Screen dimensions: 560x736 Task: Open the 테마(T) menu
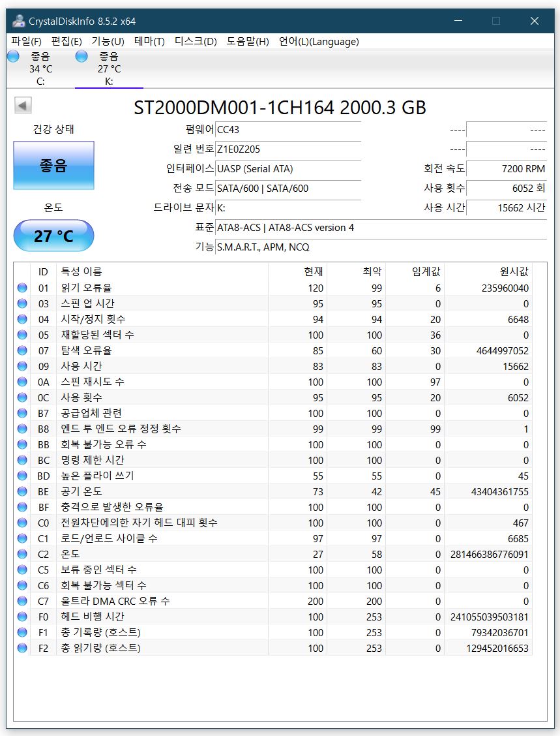149,41
